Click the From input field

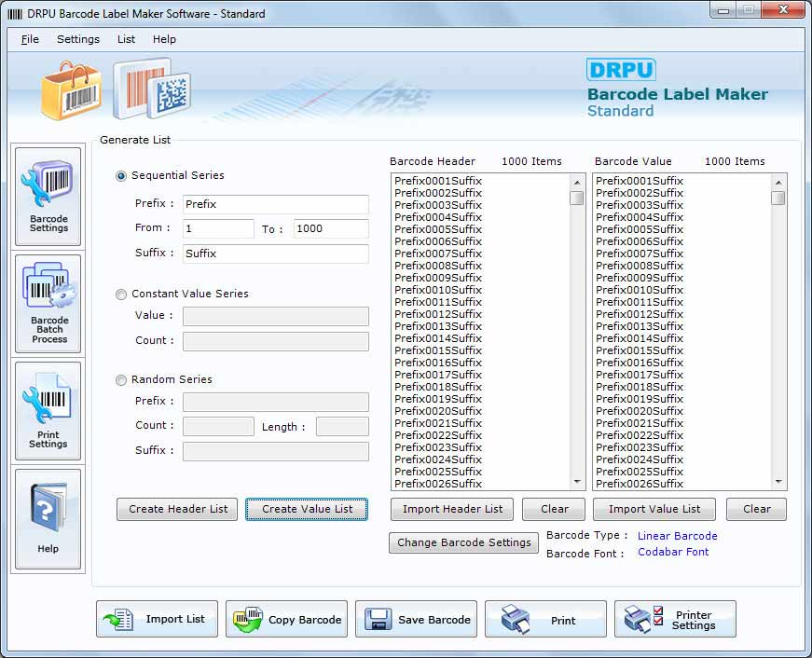coord(218,229)
